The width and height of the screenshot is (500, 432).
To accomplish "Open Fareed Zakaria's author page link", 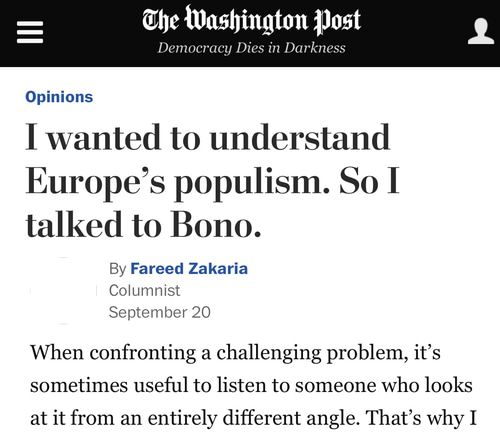I will (x=189, y=269).
